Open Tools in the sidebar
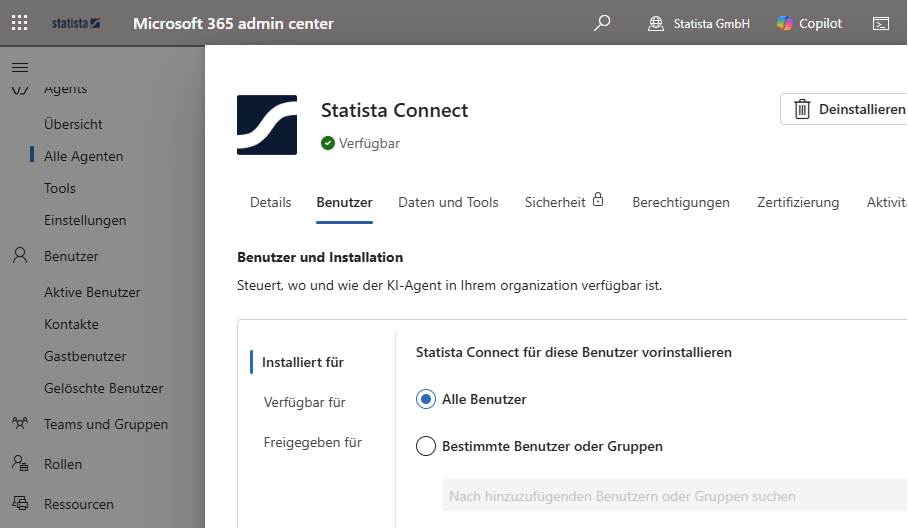 pyautogui.click(x=60, y=188)
